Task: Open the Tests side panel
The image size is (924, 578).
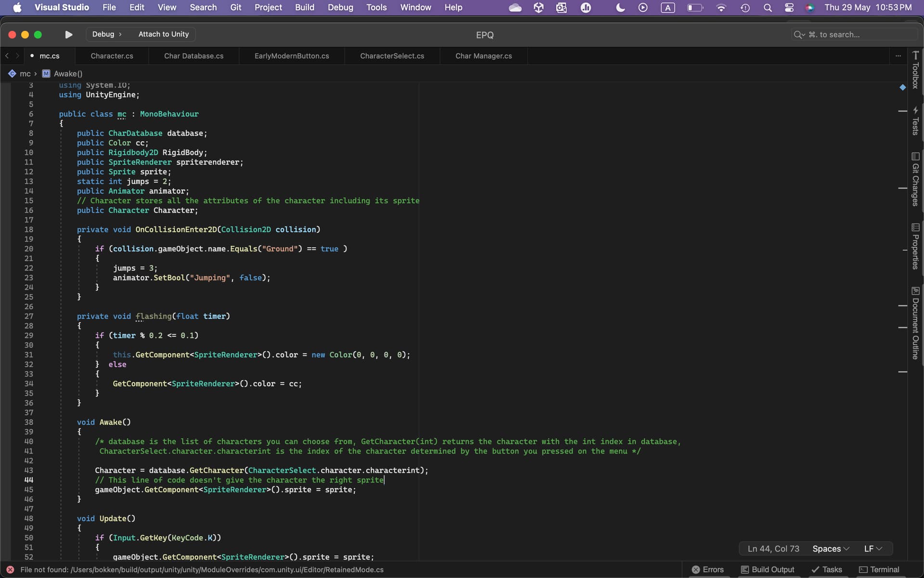Action: [x=915, y=121]
